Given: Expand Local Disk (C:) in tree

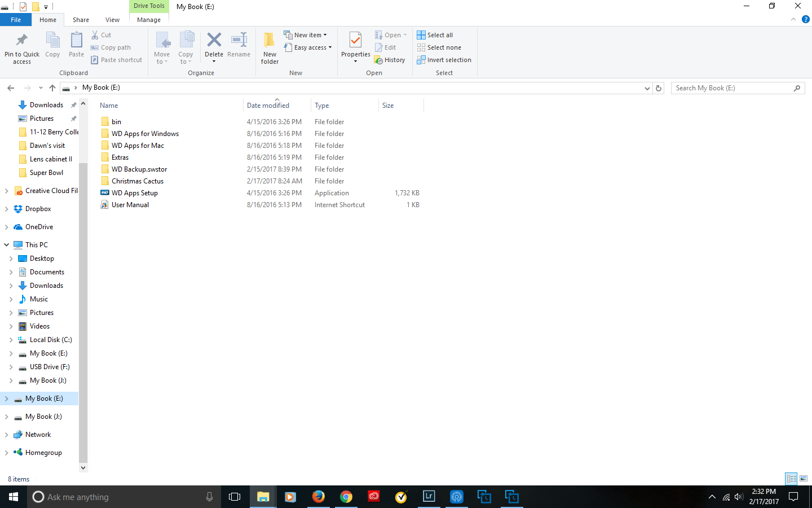Looking at the screenshot, I should click(11, 340).
